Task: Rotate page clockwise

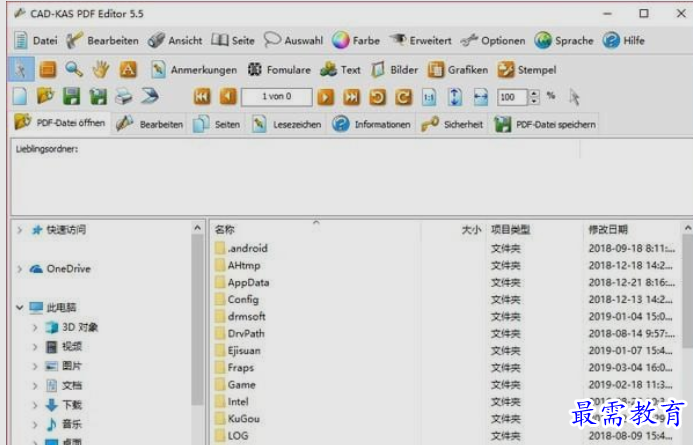Action: coord(403,97)
